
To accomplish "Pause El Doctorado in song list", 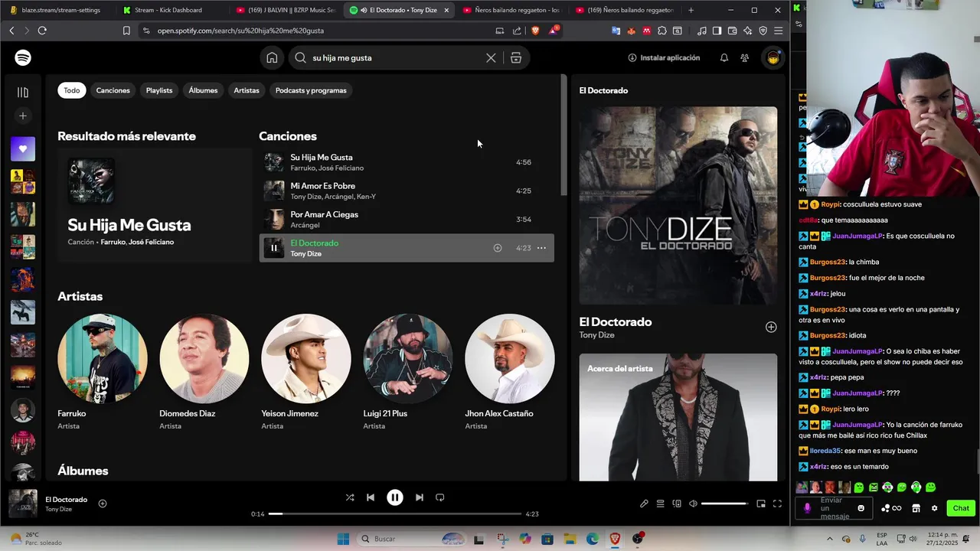I will point(274,248).
